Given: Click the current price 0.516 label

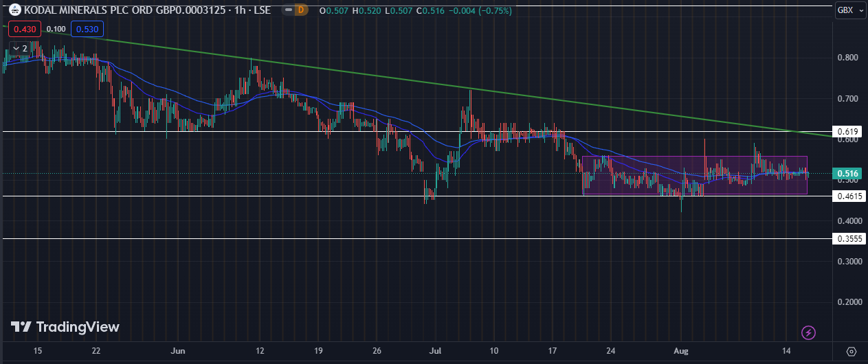Looking at the screenshot, I should 849,174.
